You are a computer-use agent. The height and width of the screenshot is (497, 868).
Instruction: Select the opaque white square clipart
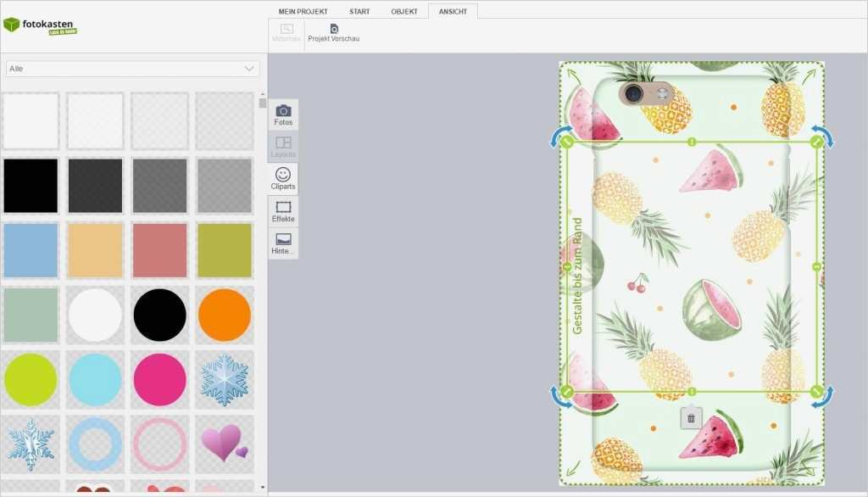pyautogui.click(x=31, y=120)
